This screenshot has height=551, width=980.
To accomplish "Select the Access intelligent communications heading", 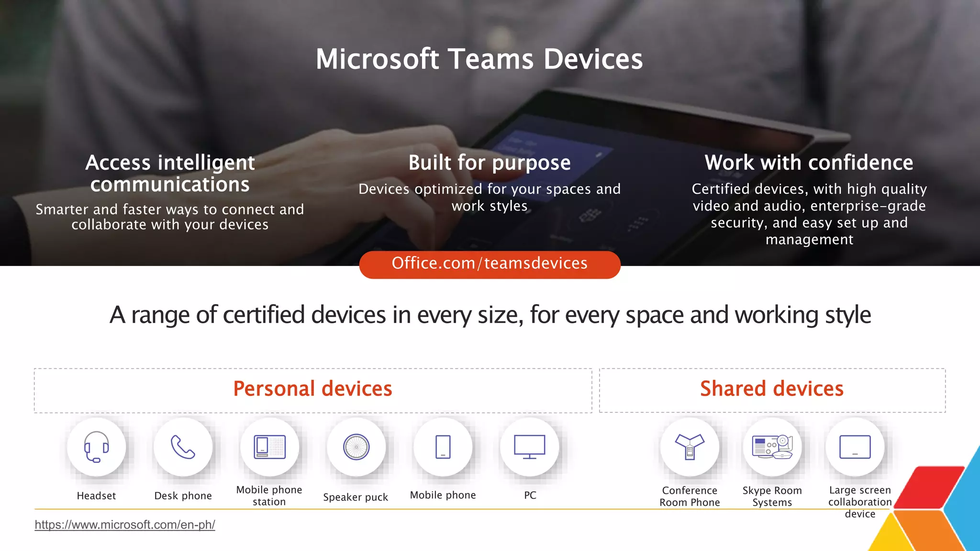I will click(170, 174).
